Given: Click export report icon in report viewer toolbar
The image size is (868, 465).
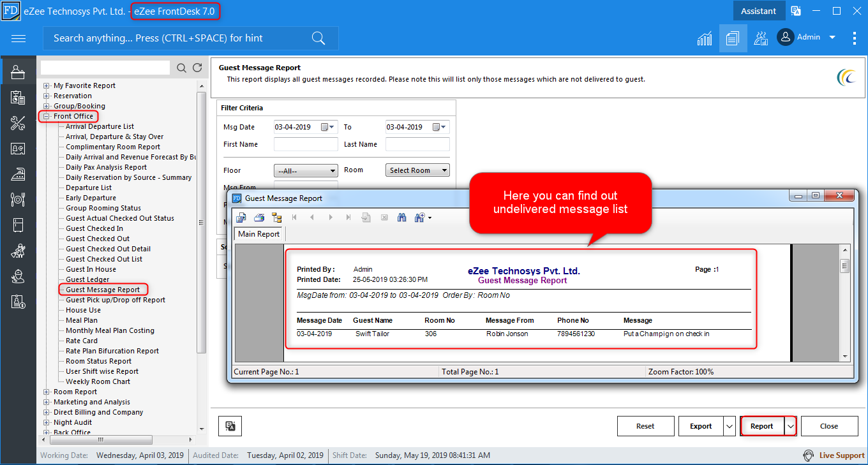Looking at the screenshot, I should (x=241, y=218).
